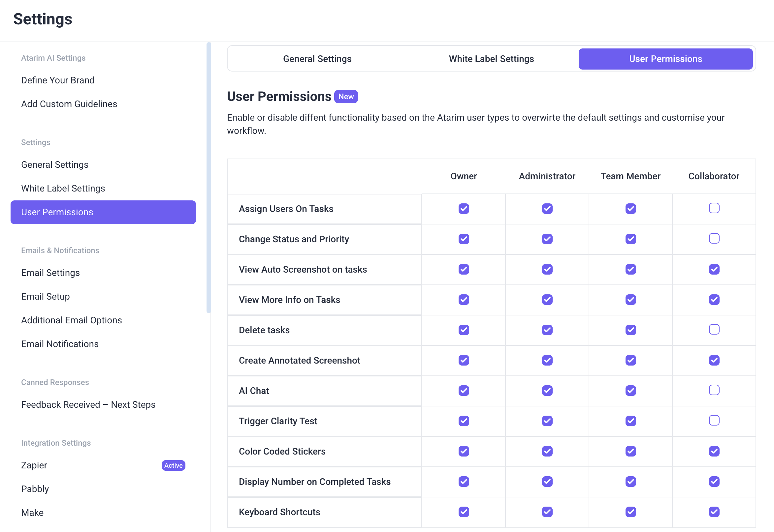Uncheck Create Annotated Screenshot for Team Member

click(630, 360)
